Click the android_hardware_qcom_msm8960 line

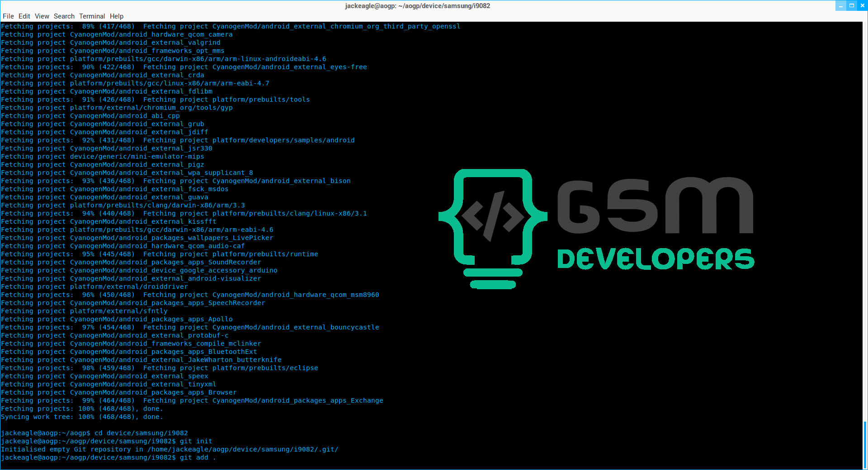tap(190, 295)
